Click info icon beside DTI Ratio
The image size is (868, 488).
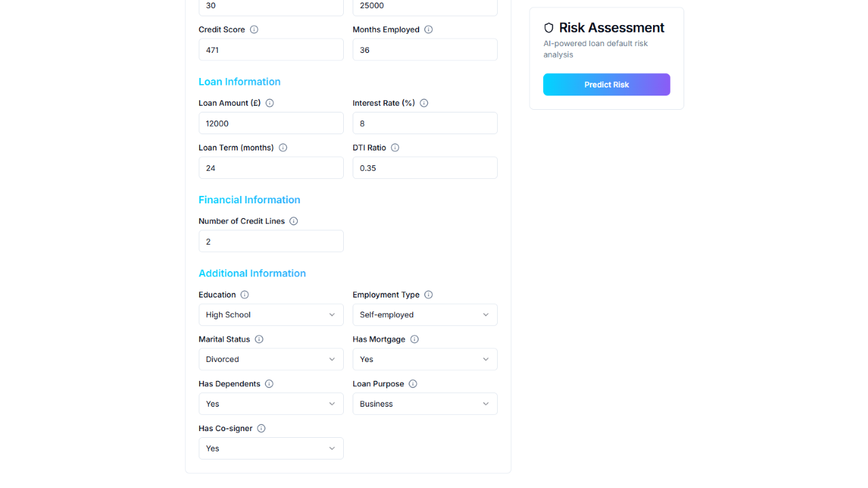(395, 148)
